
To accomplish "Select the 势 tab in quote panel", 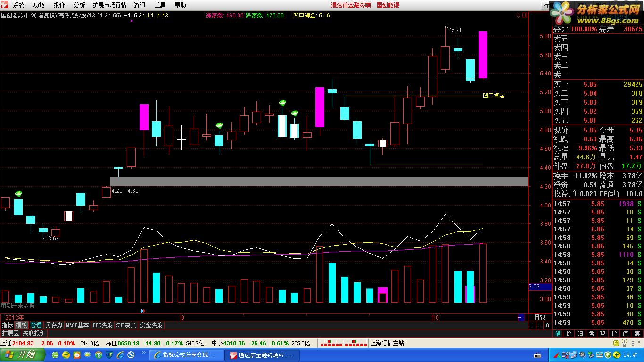I will pos(603,333).
